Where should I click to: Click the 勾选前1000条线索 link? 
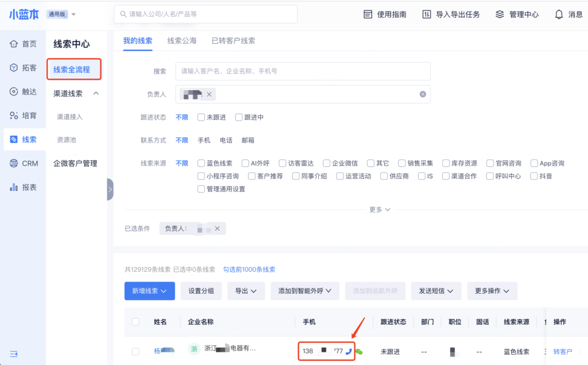point(249,269)
